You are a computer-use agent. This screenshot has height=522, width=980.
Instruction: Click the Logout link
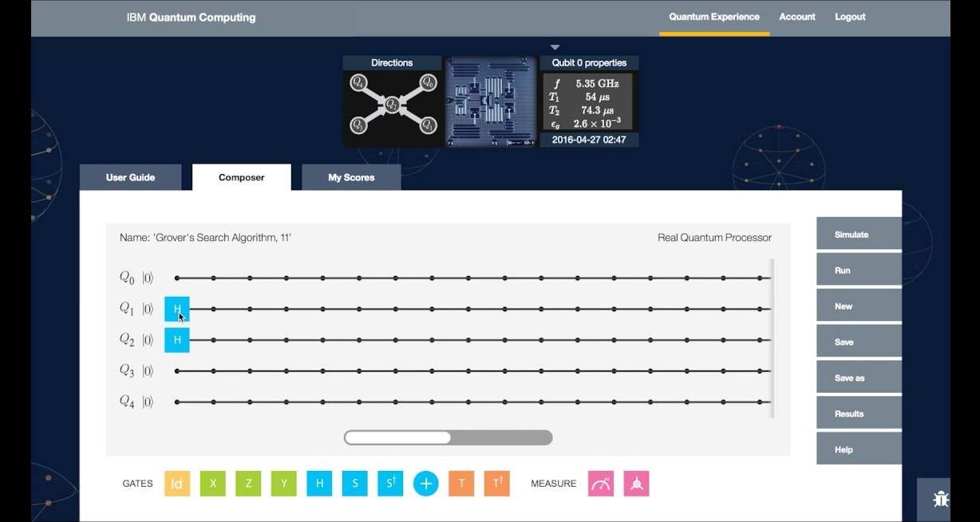(850, 17)
